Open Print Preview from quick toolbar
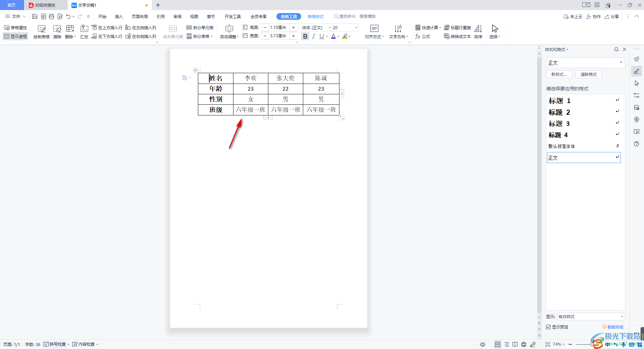The width and height of the screenshot is (644, 349). tap(60, 16)
